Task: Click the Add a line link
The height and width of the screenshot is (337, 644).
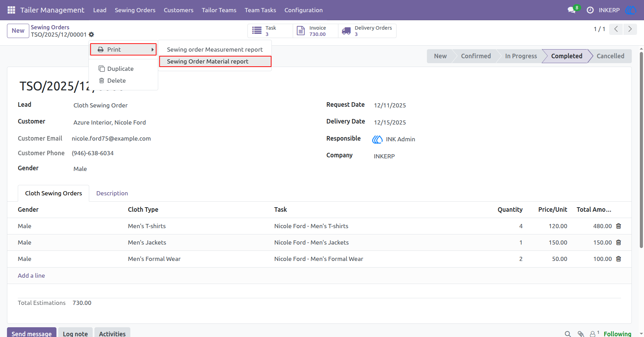Action: 31,276
